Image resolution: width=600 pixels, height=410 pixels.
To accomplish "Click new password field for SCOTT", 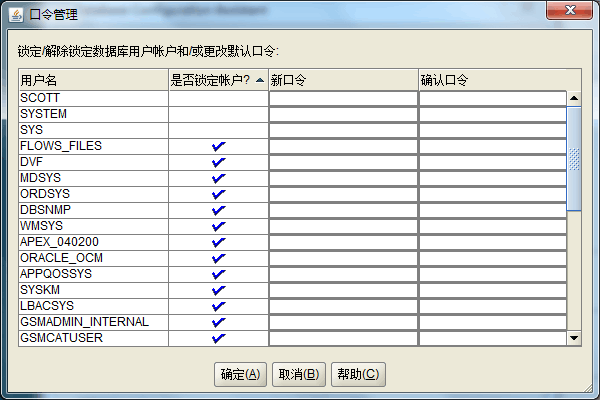I will 343,98.
